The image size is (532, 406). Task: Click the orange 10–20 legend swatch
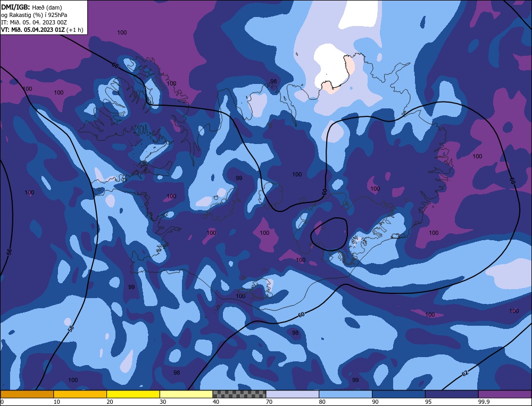[80, 394]
